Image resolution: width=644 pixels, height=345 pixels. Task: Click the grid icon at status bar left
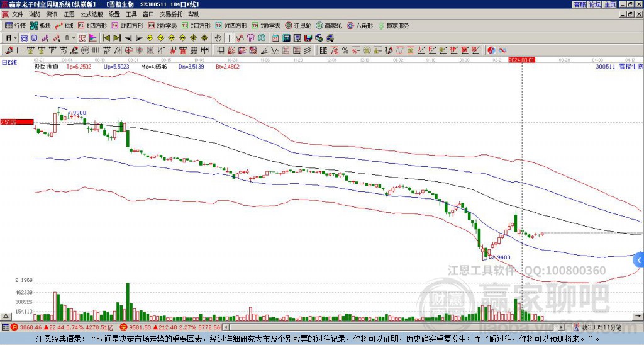[x=5, y=327]
